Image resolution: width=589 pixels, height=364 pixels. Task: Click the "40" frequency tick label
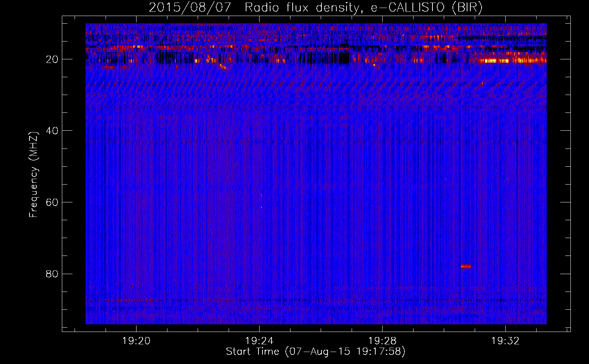[x=52, y=131]
